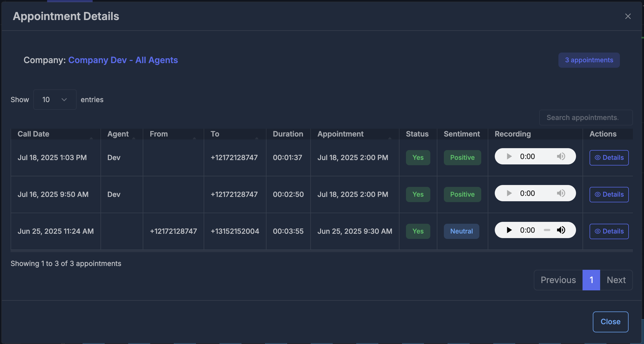
Task: Click the Previous pagination button
Action: coord(558,280)
